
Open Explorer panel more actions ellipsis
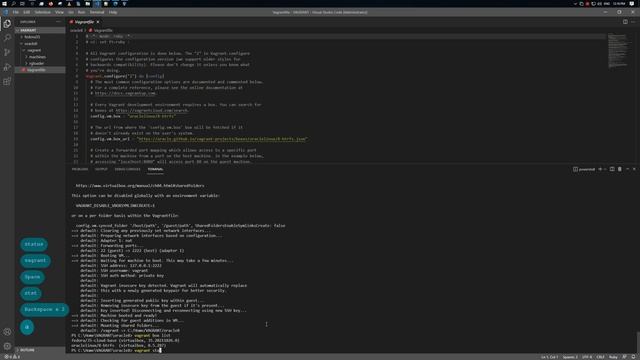point(58,22)
